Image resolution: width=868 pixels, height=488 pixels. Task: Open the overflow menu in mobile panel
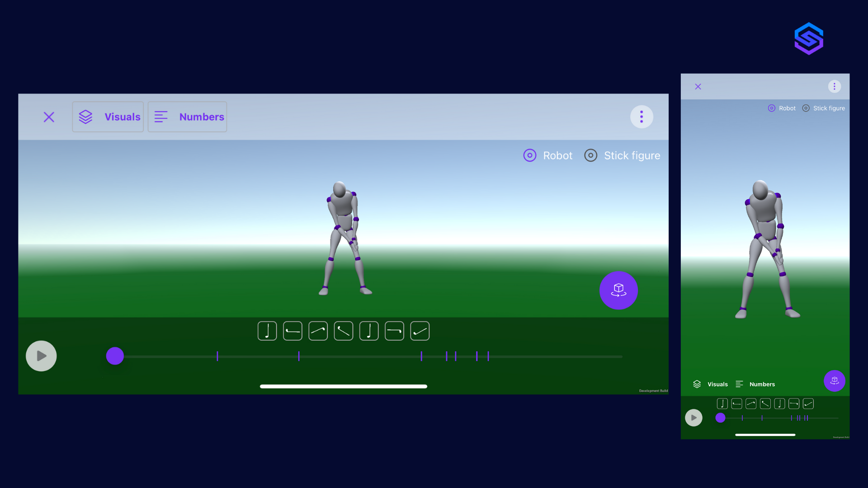[x=834, y=86]
